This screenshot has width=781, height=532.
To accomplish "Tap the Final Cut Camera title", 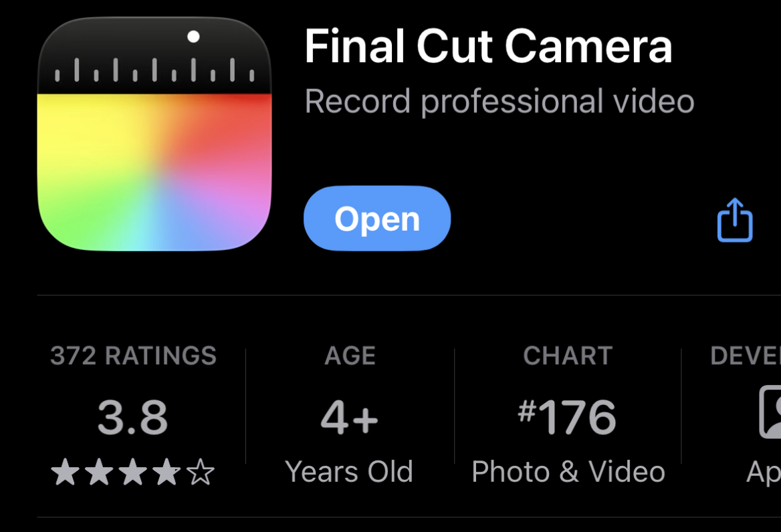I will [x=488, y=46].
